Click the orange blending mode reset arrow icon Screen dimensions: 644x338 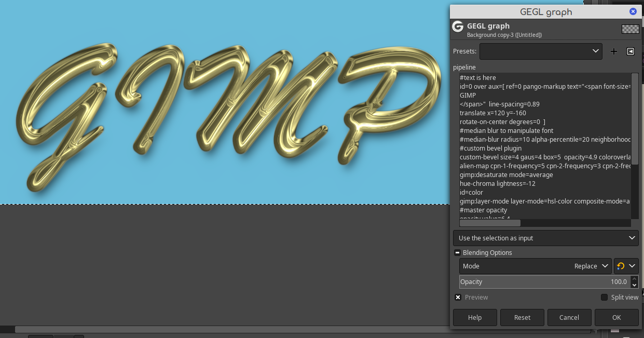point(621,266)
